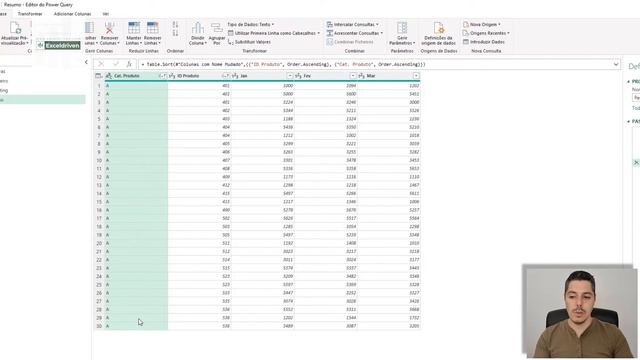The width and height of the screenshot is (640, 360).
Task: Open the Cat. Produto column filter dropdown
Action: coord(162,76)
